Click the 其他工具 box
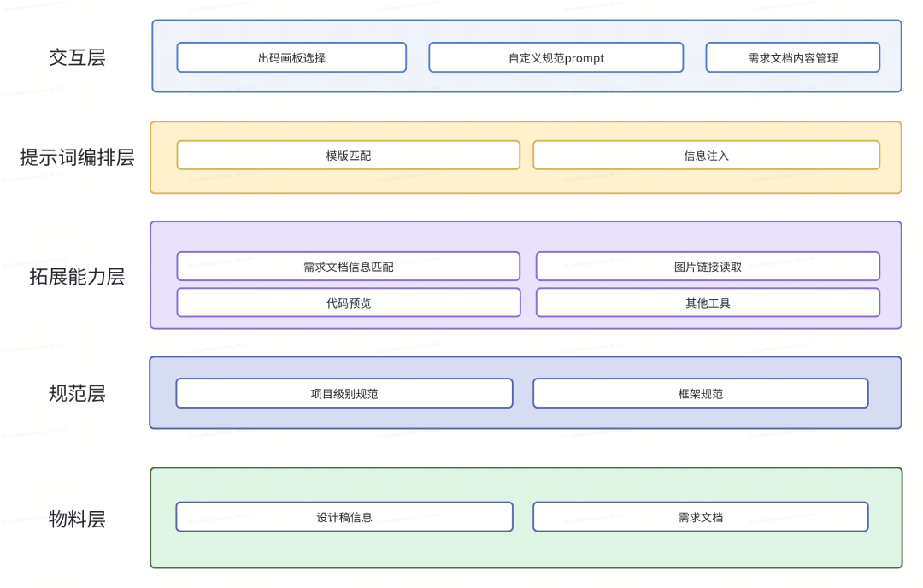The width and height of the screenshot is (923, 588). click(708, 302)
